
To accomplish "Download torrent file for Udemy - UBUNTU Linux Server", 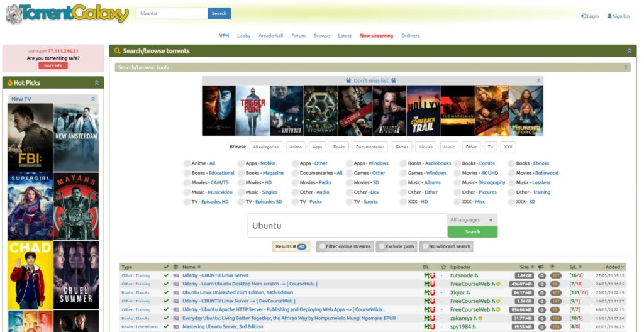I will click(426, 275).
